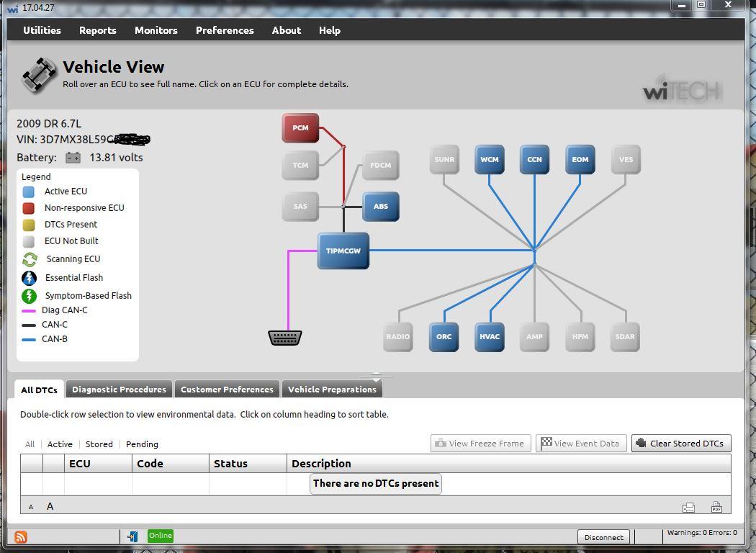Sort table by Code column

[x=170, y=463]
